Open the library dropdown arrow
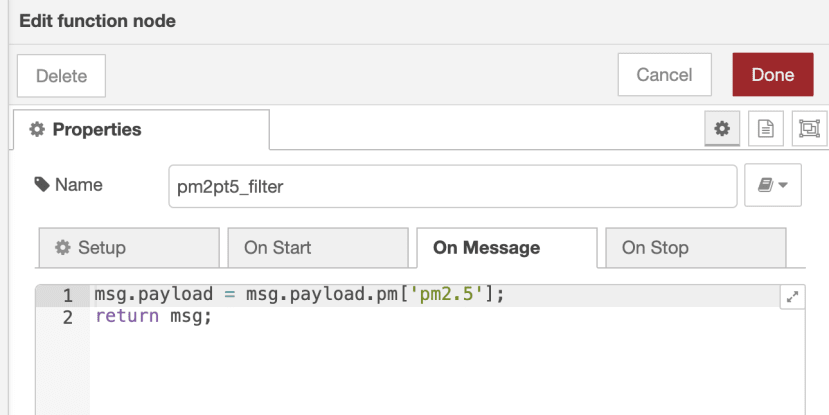The height and width of the screenshot is (415, 829). click(783, 185)
